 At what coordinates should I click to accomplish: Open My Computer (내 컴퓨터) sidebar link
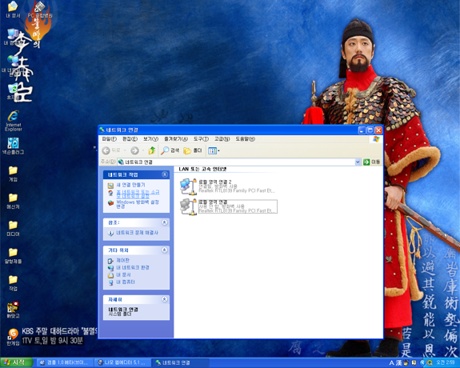(x=125, y=282)
